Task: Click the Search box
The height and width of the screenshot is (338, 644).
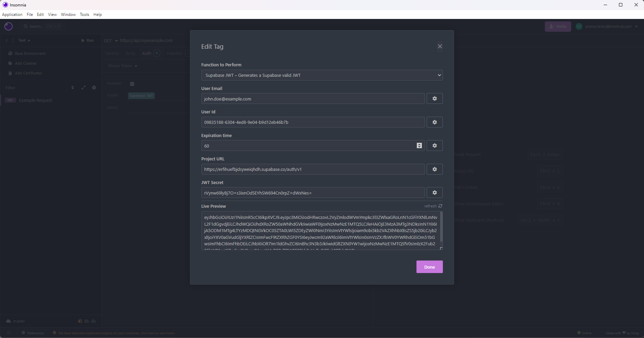Action: 42,26
